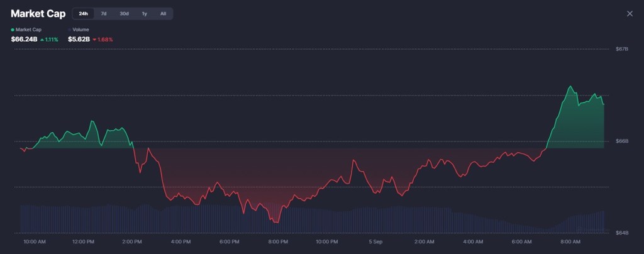Toggle the Market Cap legend series
644x254 pixels.
click(26, 30)
